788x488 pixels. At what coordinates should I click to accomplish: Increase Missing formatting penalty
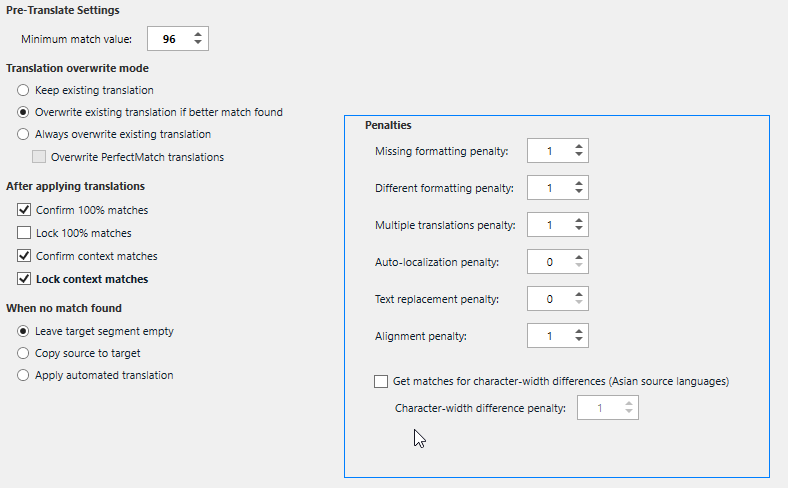tap(579, 147)
